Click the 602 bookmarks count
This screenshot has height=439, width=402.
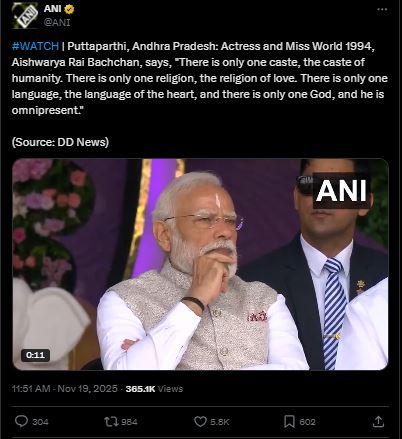307,422
